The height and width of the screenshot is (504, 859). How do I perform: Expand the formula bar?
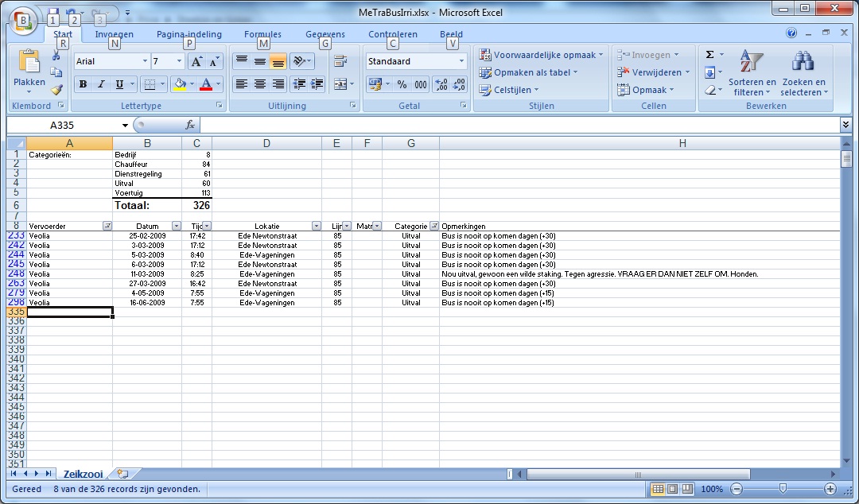(x=845, y=125)
